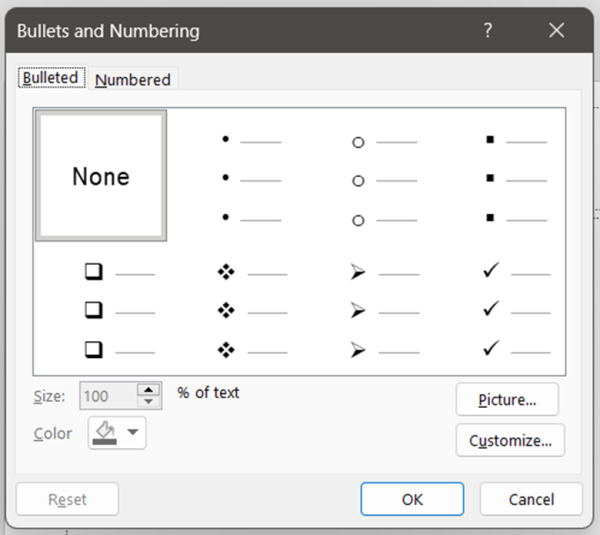Choose the filled square bullet style
The width and height of the screenshot is (600, 535).
click(515, 180)
